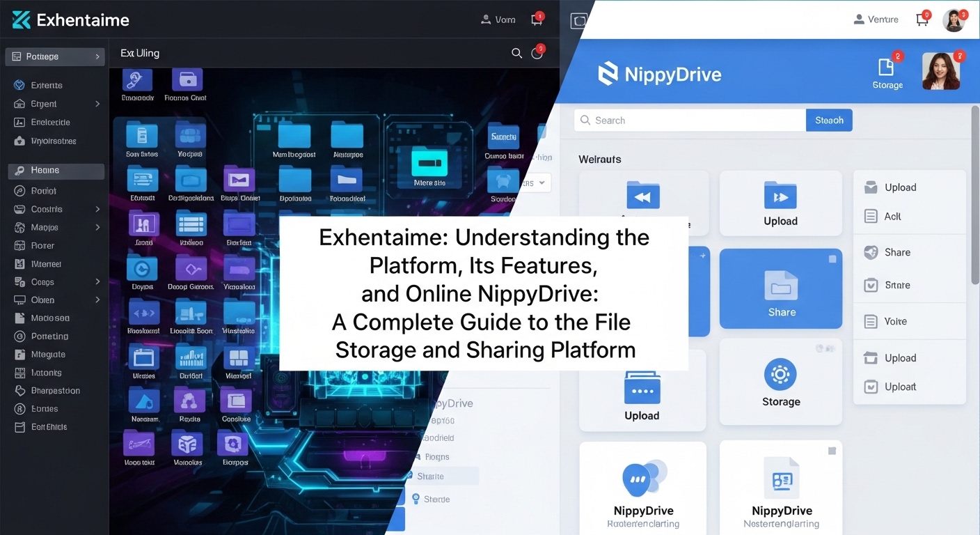
Task: Click the blue Steaoh search button
Action: click(828, 121)
